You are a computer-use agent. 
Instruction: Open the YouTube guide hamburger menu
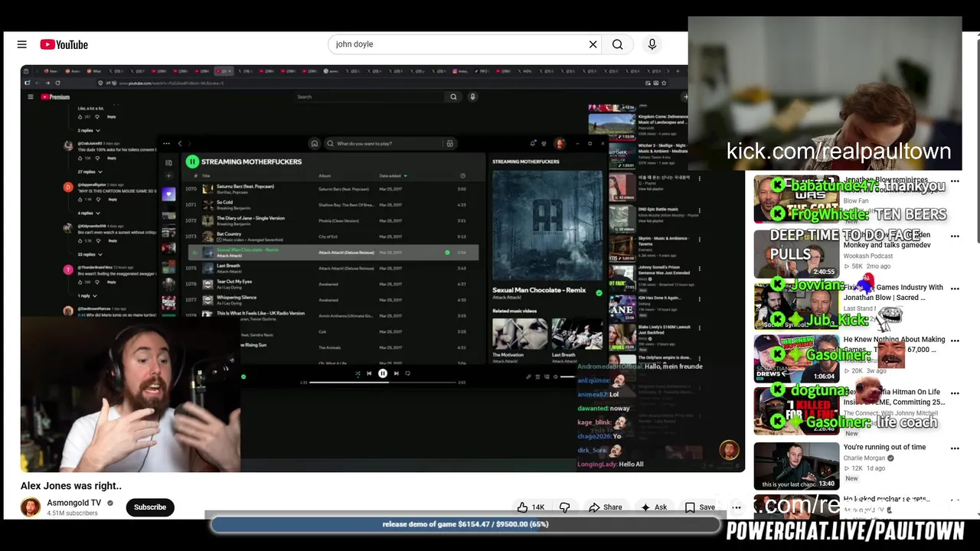tap(21, 44)
